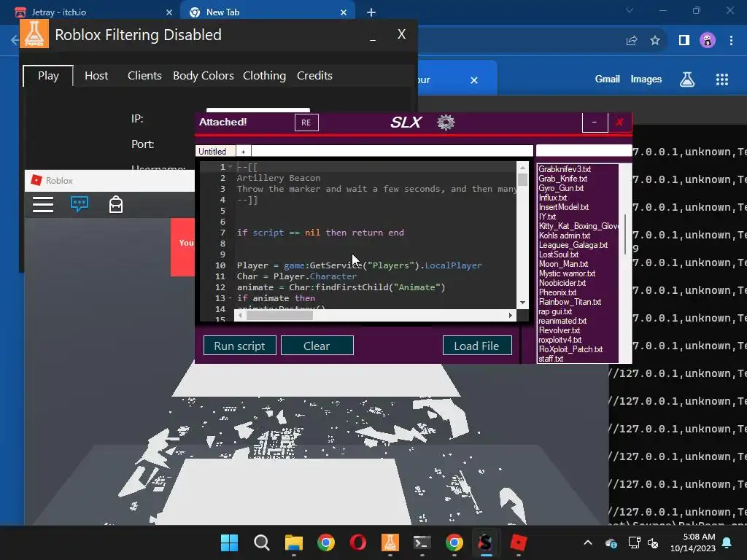Select Mystic warrior.txt script
This screenshot has height=560, width=747.
567,274
